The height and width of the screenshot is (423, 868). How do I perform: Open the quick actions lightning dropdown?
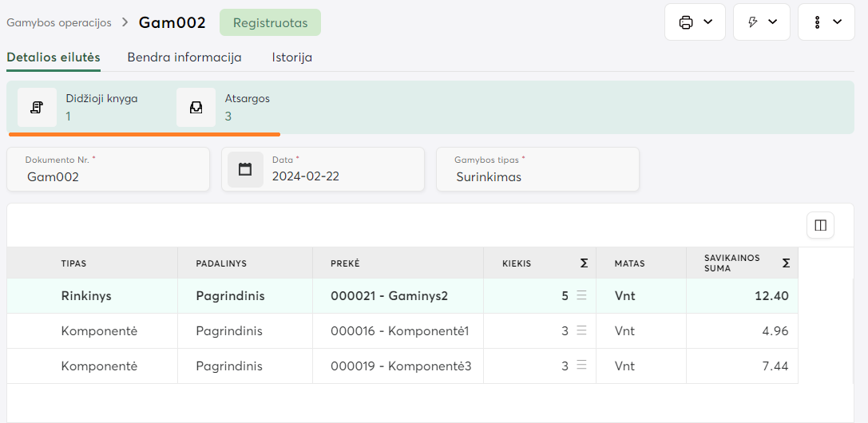761,22
